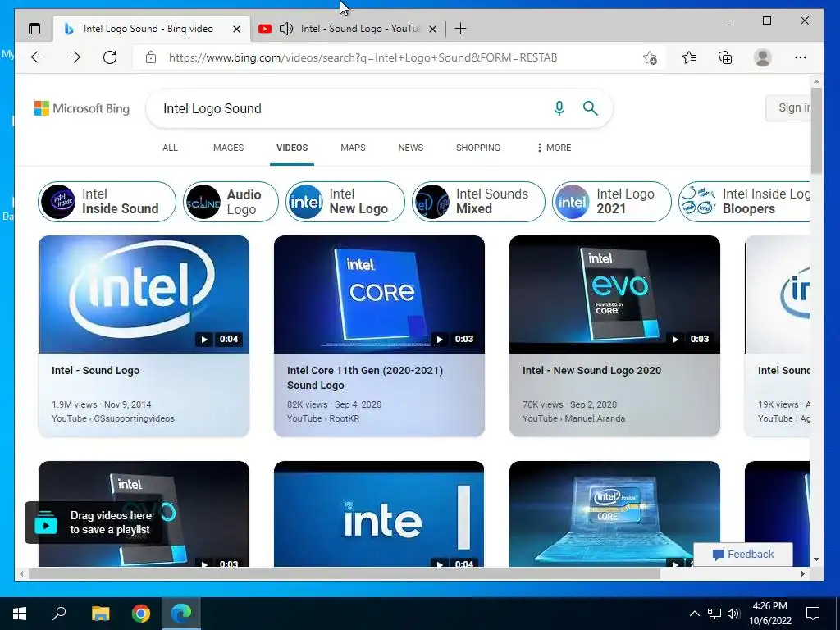840x630 pixels.
Task: Search by voice microphone icon
Action: [559, 108]
